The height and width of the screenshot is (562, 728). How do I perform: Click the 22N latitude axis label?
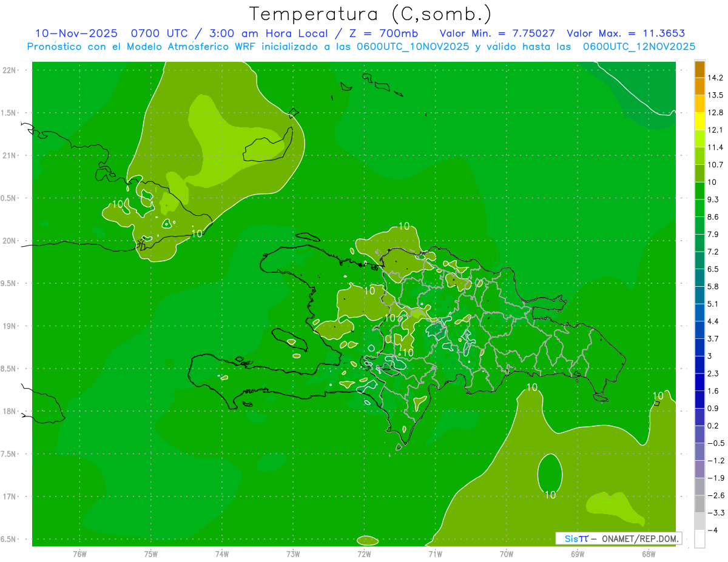tap(10, 70)
